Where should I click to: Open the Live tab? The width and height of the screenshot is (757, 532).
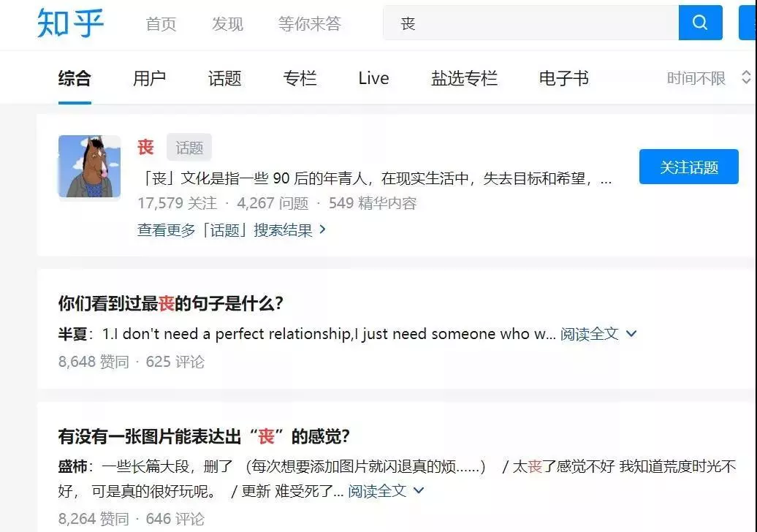[373, 77]
